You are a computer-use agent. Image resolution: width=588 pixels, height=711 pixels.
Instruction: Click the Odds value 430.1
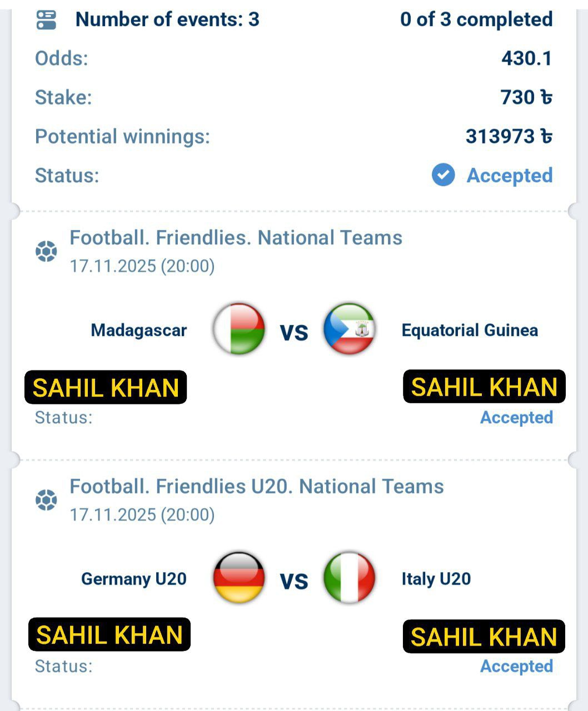[526, 58]
